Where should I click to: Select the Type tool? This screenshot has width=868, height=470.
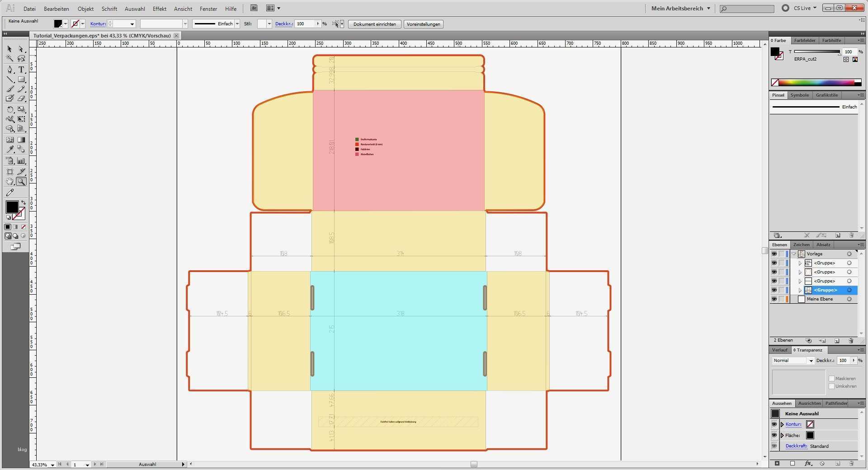coord(21,70)
